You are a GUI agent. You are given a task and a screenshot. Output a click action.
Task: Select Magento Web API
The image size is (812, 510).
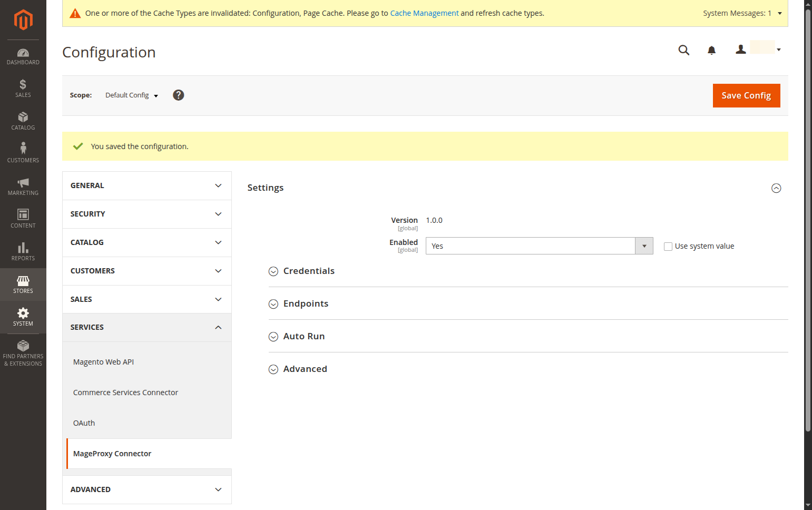coord(103,362)
